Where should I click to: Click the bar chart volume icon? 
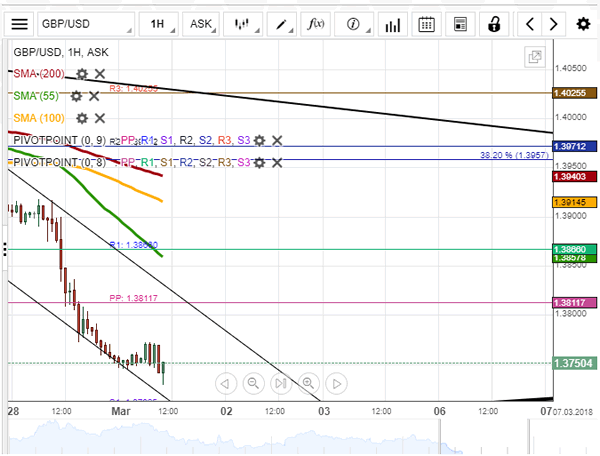point(393,25)
